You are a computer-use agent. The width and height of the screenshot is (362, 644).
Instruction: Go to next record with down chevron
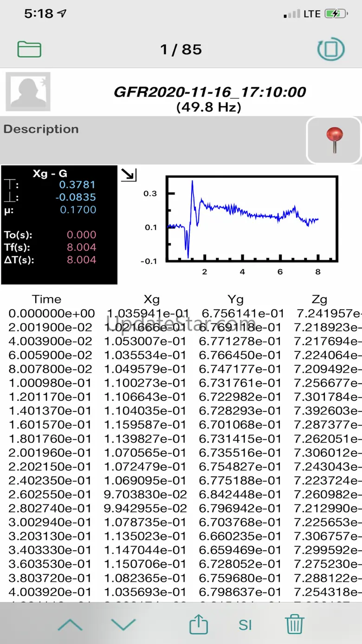(x=123, y=624)
